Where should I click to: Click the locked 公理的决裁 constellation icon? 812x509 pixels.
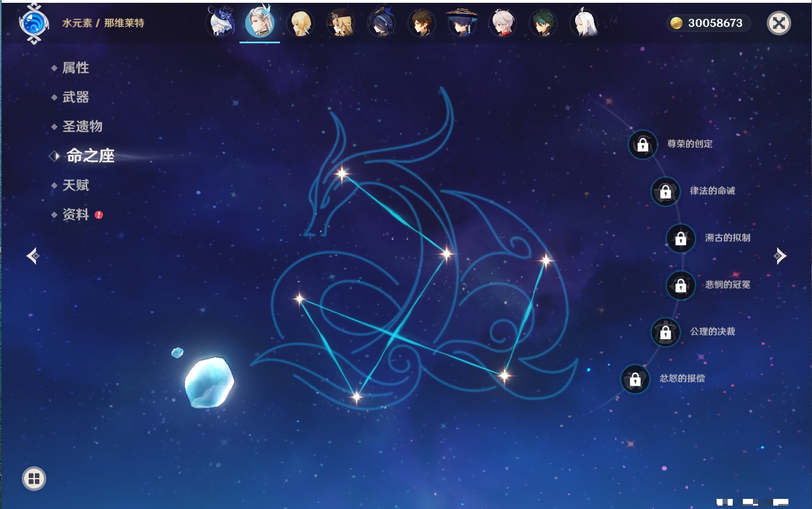pos(666,332)
